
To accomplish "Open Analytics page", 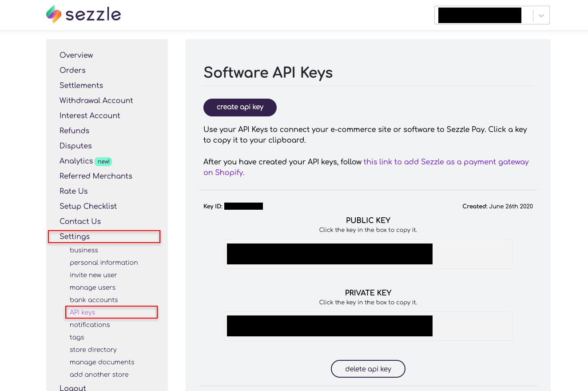I will [x=76, y=161].
